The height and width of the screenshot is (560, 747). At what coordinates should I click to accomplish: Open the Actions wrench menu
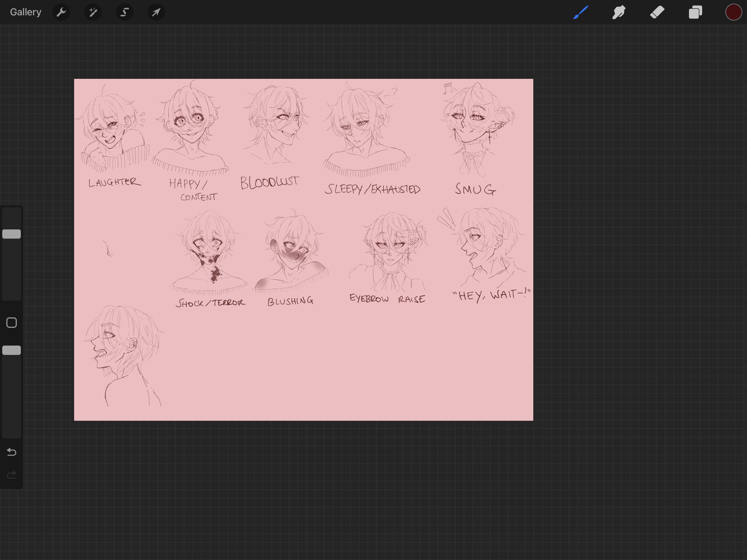61,12
